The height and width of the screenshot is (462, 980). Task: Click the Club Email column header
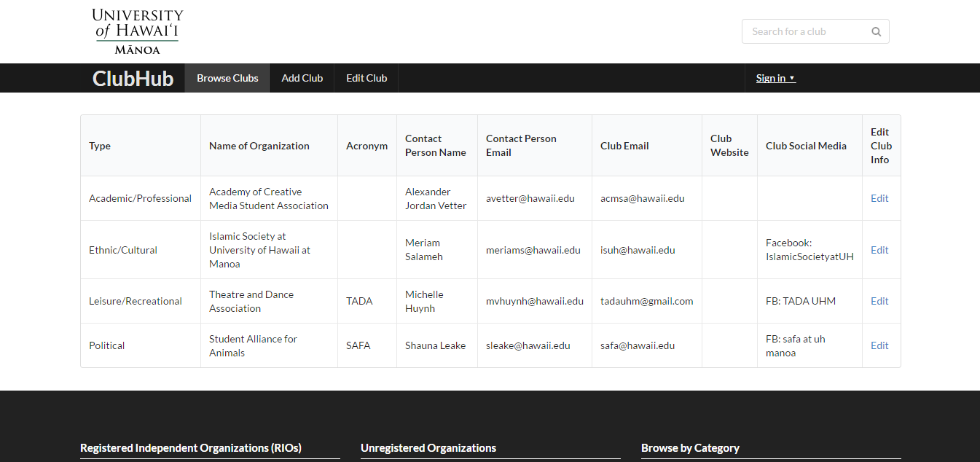click(x=624, y=146)
